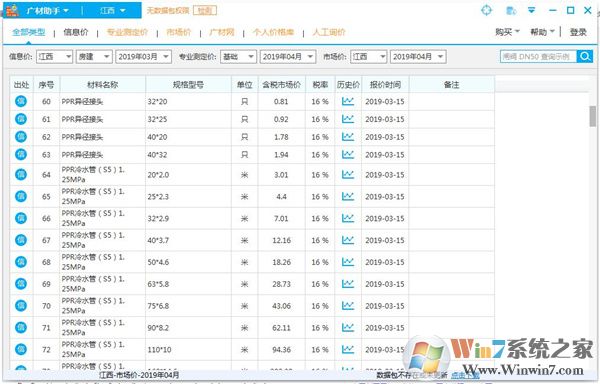Click the specification cell 40*32

tap(188, 155)
